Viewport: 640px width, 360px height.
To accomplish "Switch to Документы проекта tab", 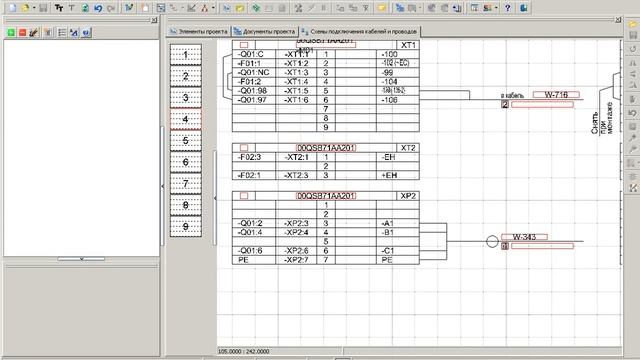I will click(x=264, y=31).
